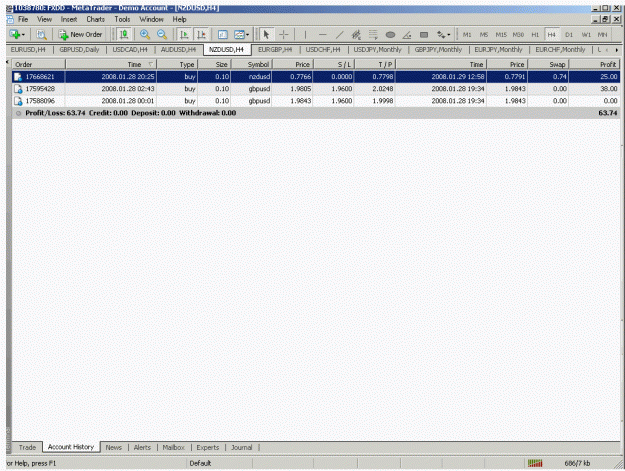Select the Equidistant Channel tool

click(x=356, y=35)
